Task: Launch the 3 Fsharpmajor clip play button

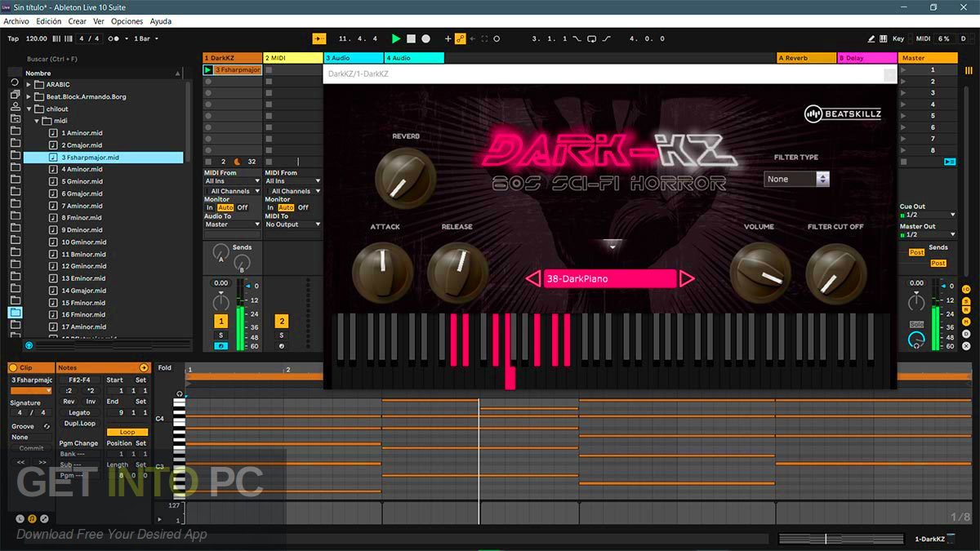Action: tap(208, 70)
